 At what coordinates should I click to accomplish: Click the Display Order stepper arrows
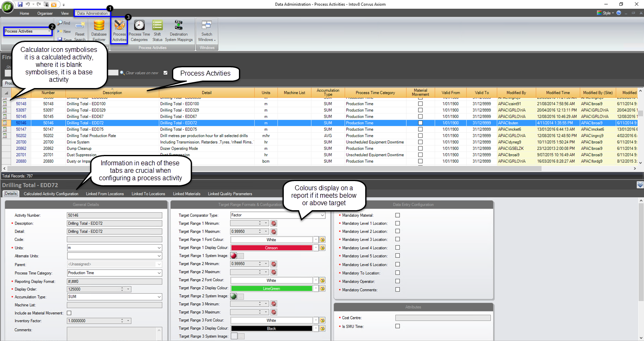click(x=122, y=289)
